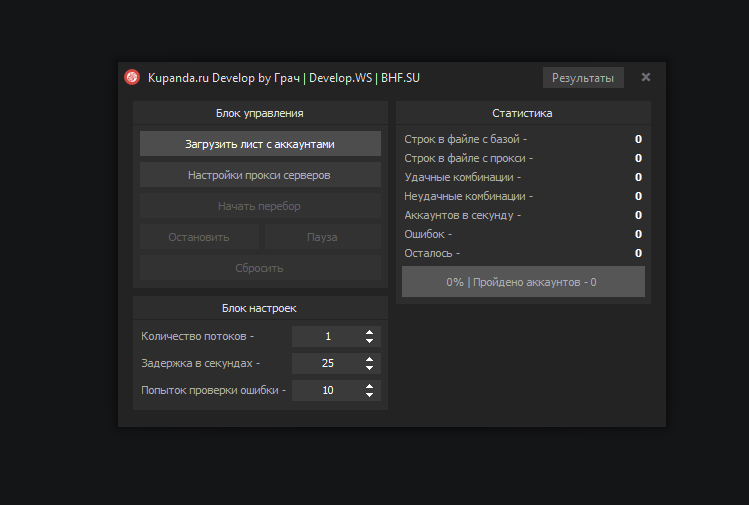The image size is (749, 505).
Task: Focus the Задержка в секундах value field
Action: 328,363
